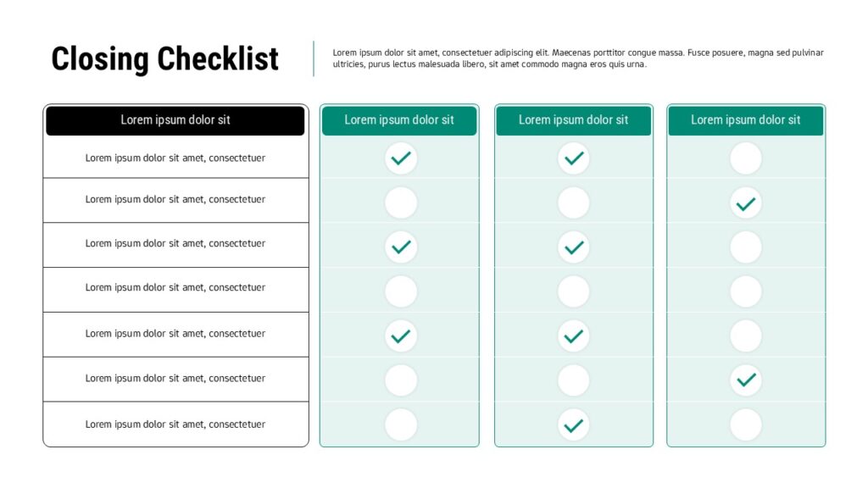Select the first green column header
The height and width of the screenshot is (488, 868).
pos(399,120)
